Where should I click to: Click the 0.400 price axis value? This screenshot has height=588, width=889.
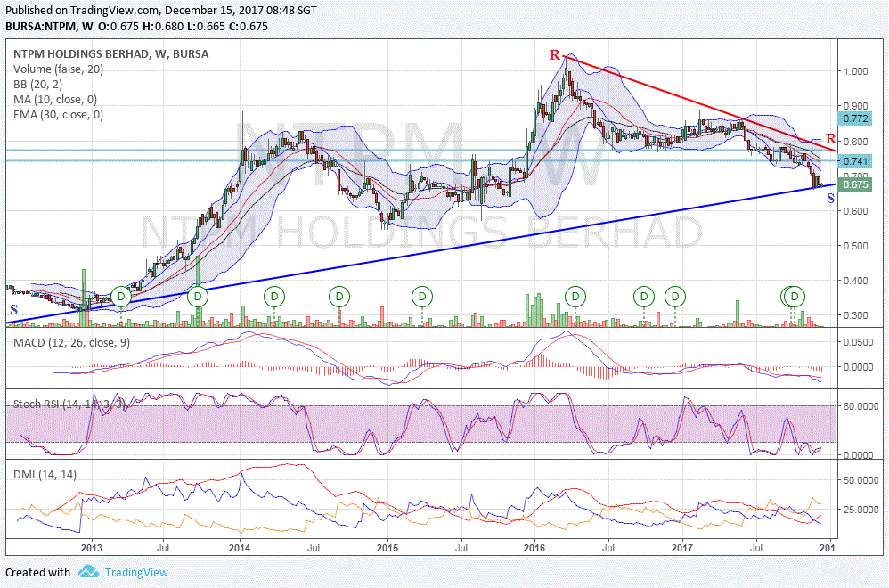point(856,281)
